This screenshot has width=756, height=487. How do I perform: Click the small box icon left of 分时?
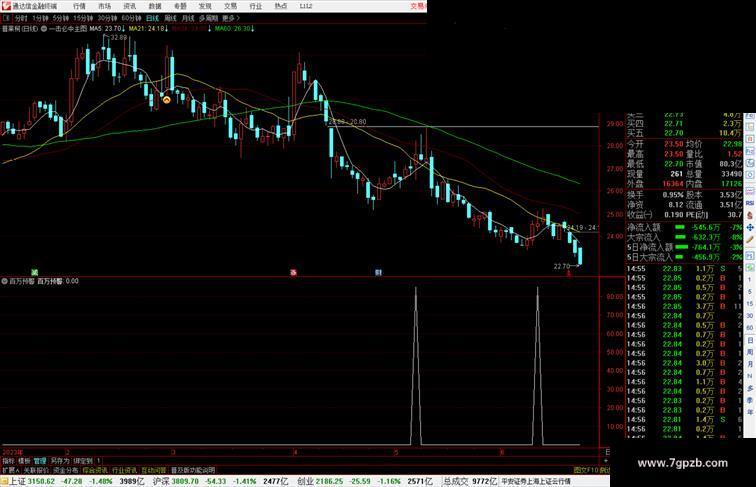click(7, 18)
